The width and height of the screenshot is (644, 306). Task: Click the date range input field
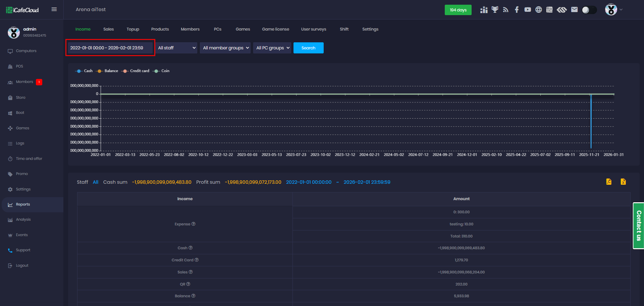[x=110, y=48]
